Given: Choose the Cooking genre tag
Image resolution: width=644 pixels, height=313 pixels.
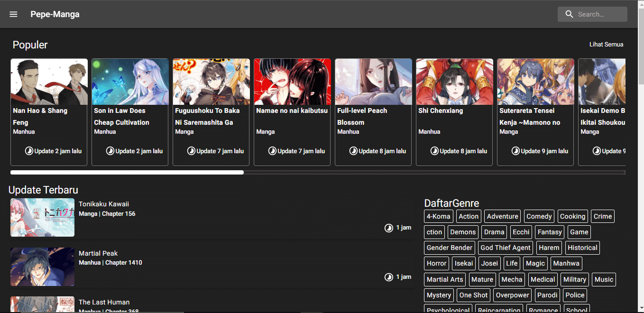Looking at the screenshot, I should click(x=573, y=216).
